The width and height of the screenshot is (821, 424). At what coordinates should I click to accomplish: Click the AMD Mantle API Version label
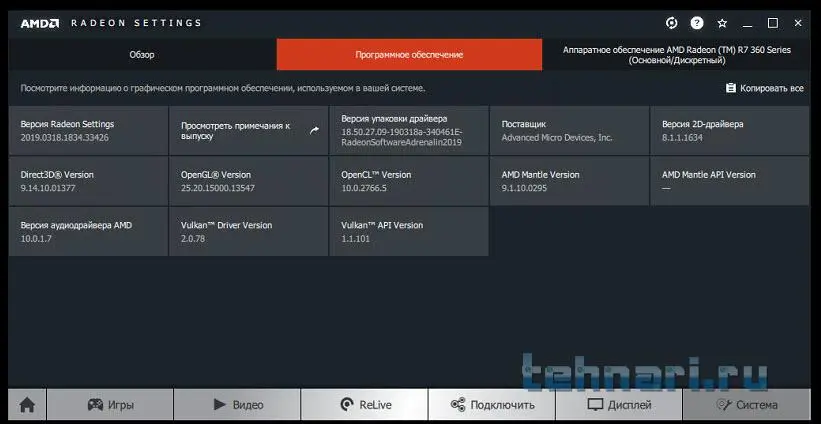pyautogui.click(x=708, y=174)
